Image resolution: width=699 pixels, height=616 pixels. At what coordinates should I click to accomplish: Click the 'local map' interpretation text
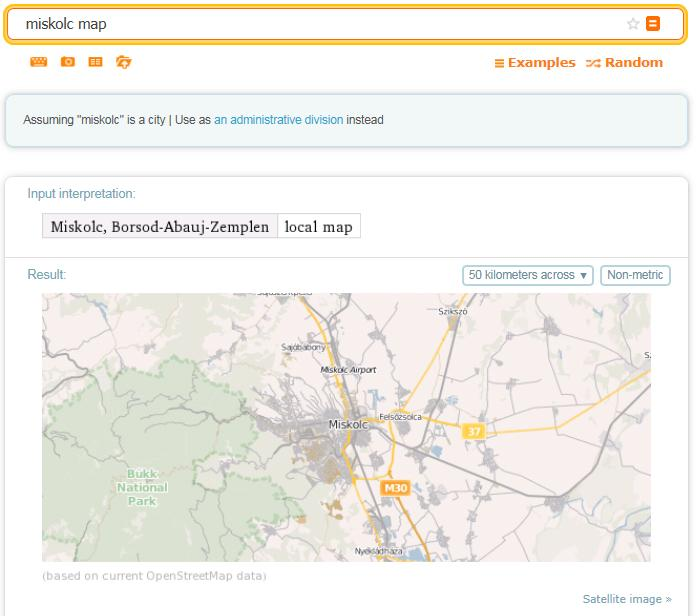(319, 226)
